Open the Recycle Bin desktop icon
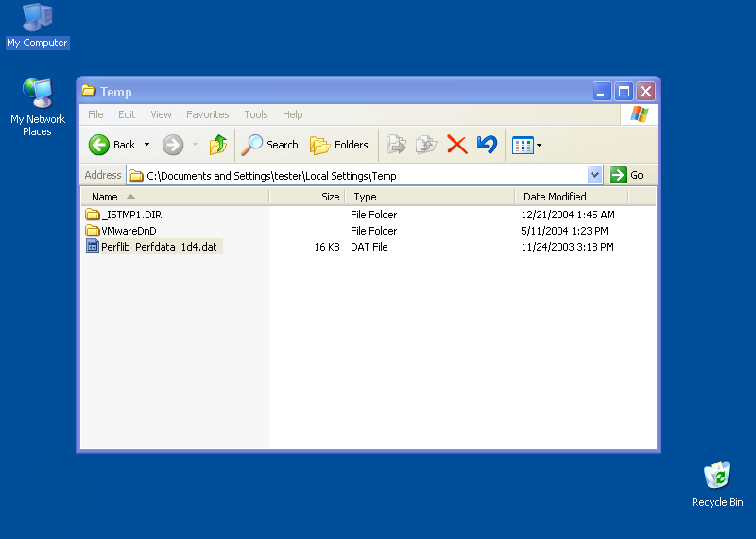Viewport: 756px width, 539px height. coord(717,478)
